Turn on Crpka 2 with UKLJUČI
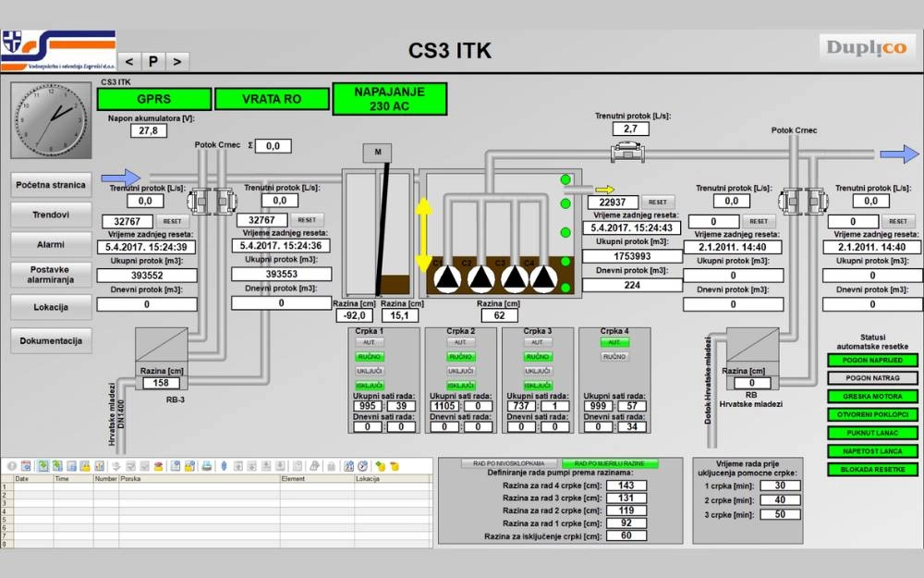 pos(460,371)
